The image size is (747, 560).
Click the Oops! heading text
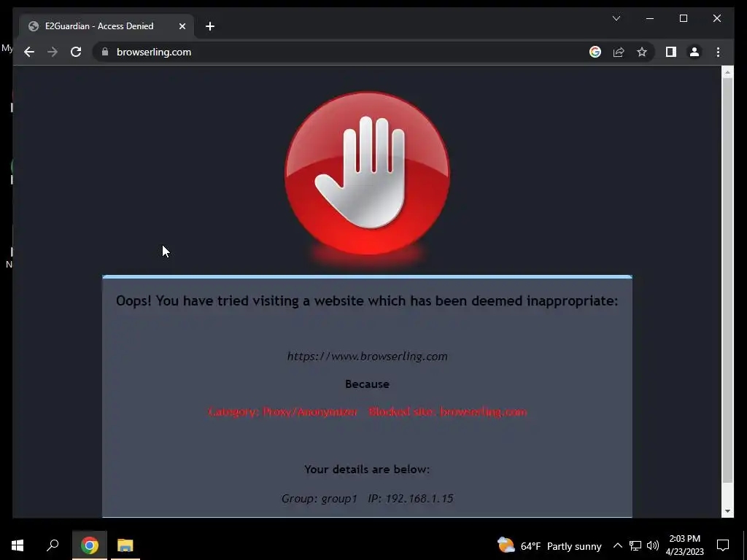point(367,301)
